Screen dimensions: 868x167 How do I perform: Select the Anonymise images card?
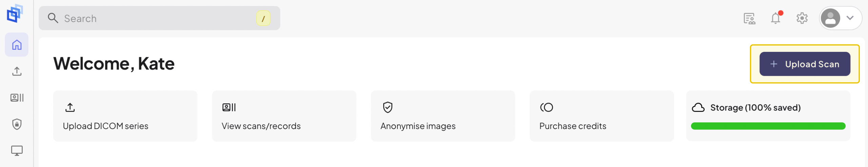click(443, 116)
